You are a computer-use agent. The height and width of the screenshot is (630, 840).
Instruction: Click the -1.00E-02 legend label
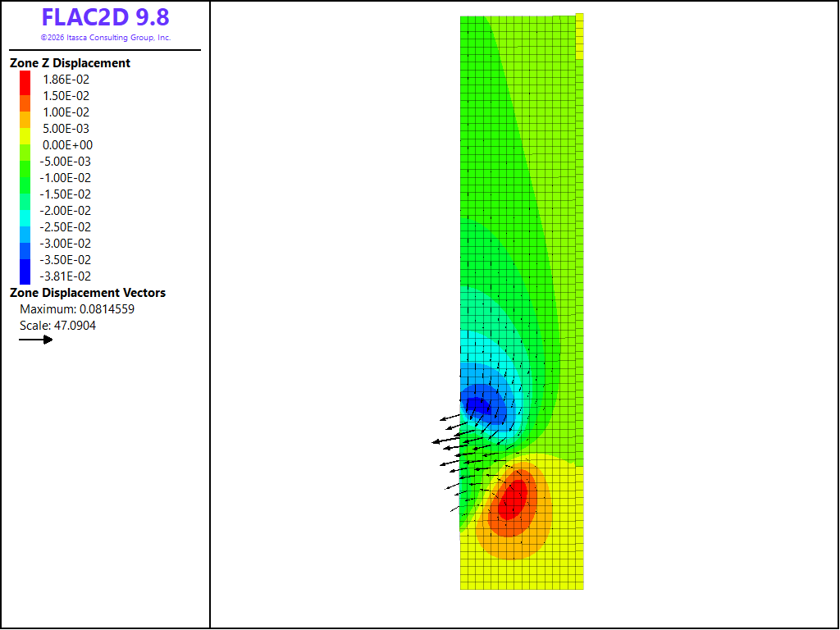pos(66,178)
